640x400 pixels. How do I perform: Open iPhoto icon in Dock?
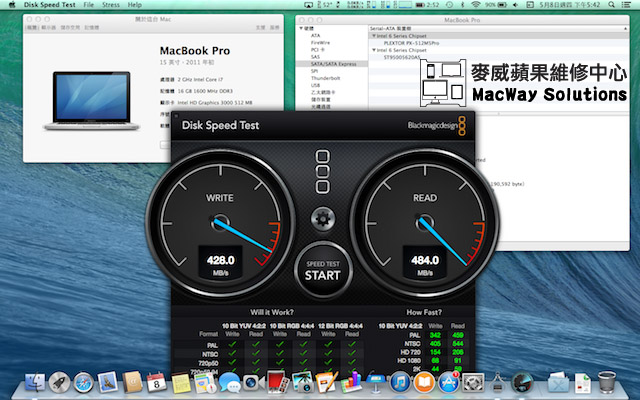click(x=302, y=382)
